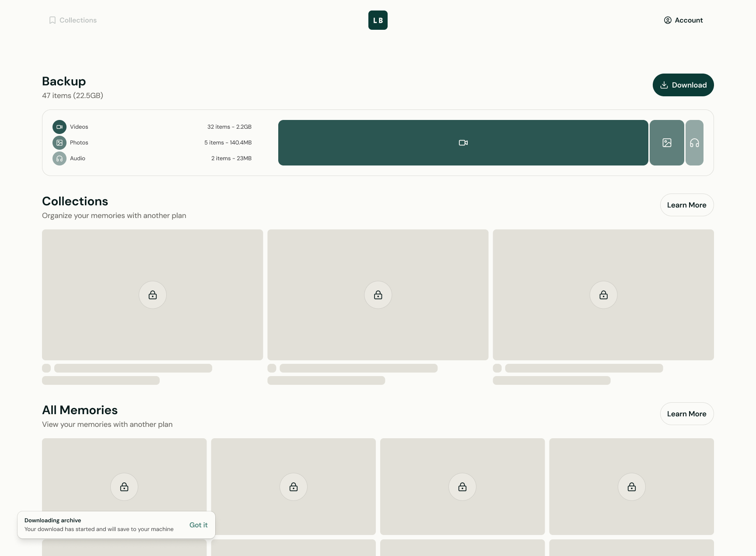This screenshot has height=556, width=756.
Task: Click the Videos label in the legend
Action: tap(79, 127)
